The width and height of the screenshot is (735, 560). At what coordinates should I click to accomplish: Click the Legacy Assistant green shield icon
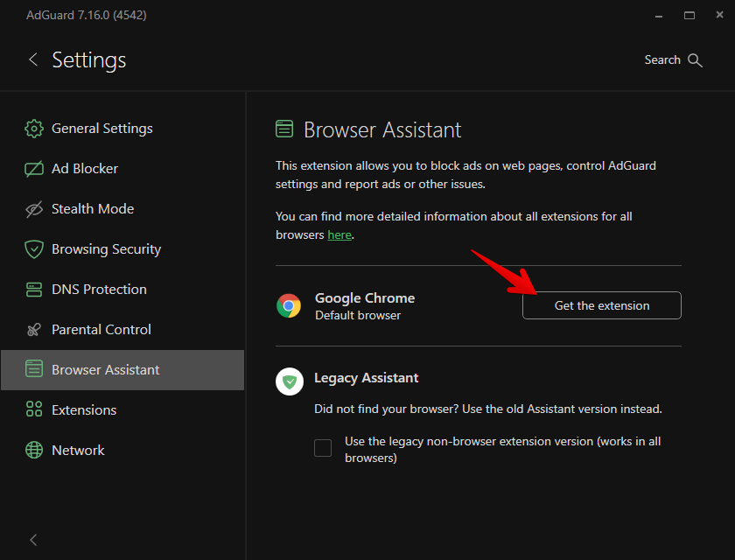click(290, 381)
